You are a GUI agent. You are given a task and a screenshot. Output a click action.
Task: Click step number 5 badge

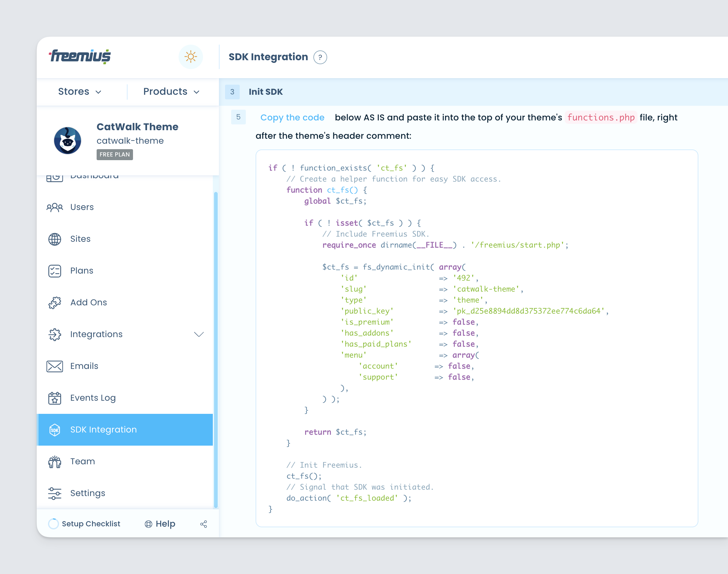pyautogui.click(x=238, y=117)
